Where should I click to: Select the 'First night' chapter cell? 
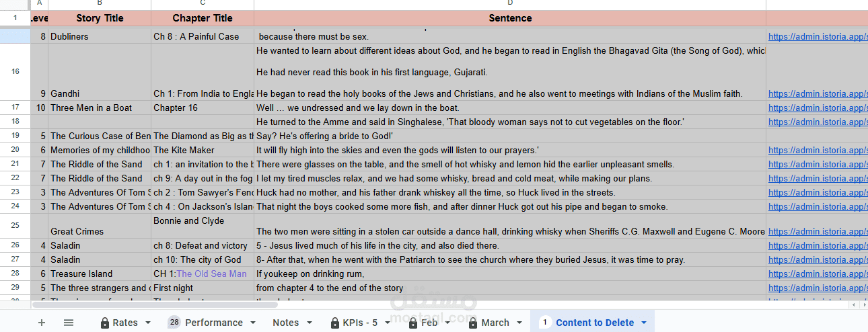pos(203,288)
